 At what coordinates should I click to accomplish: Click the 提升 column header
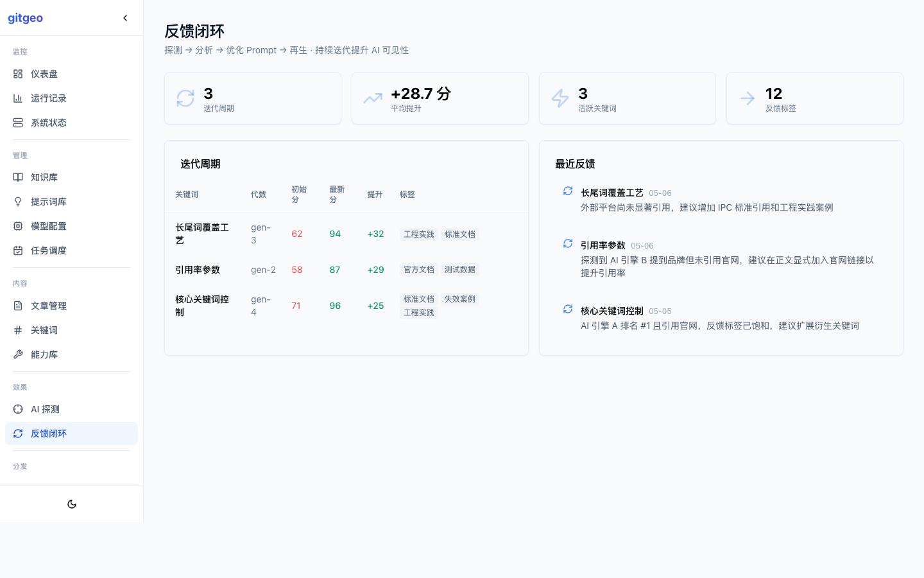tap(375, 195)
